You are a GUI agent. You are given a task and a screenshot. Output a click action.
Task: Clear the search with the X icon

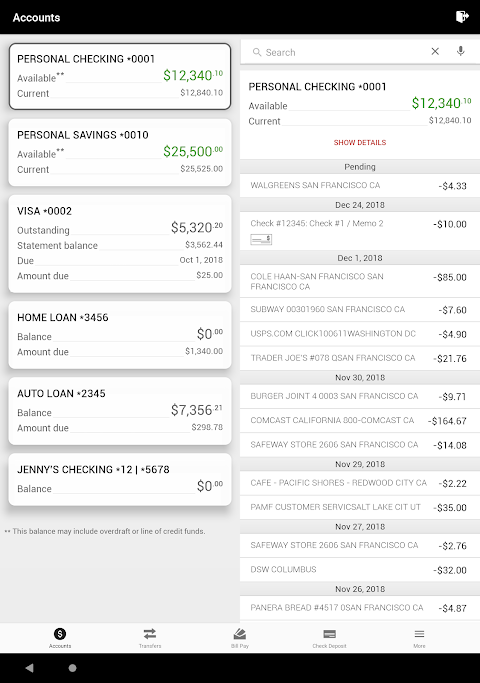click(435, 51)
